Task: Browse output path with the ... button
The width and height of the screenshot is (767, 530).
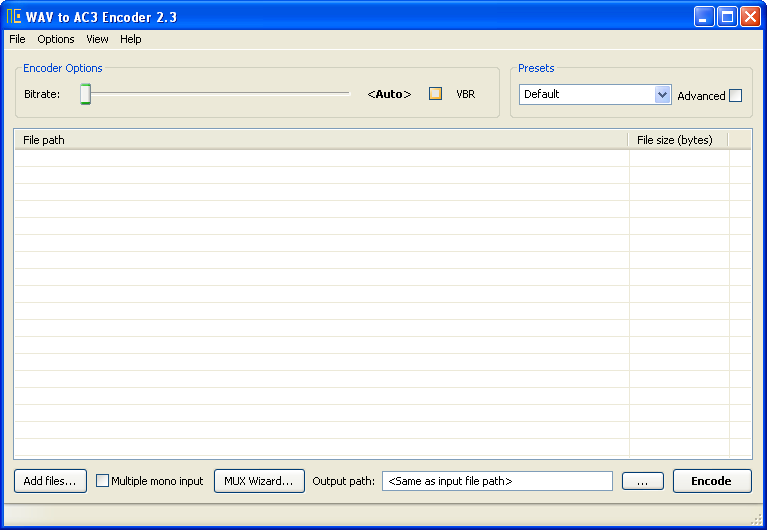Action: pos(643,481)
